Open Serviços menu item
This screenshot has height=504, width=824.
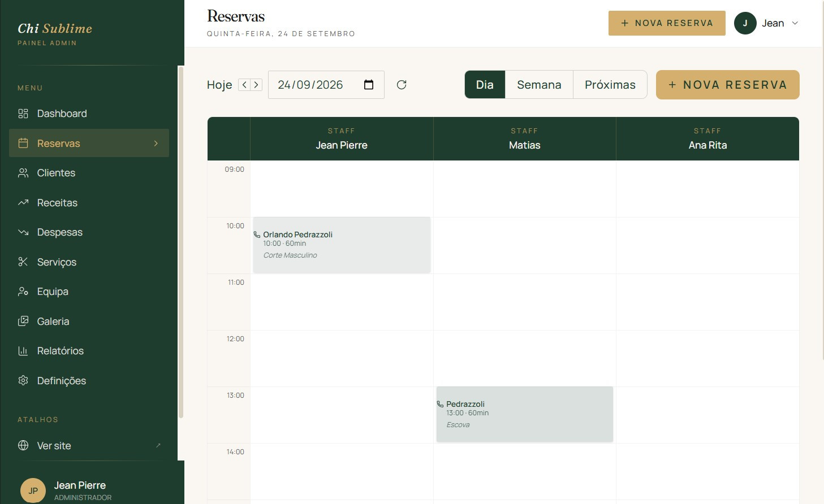tap(89, 262)
